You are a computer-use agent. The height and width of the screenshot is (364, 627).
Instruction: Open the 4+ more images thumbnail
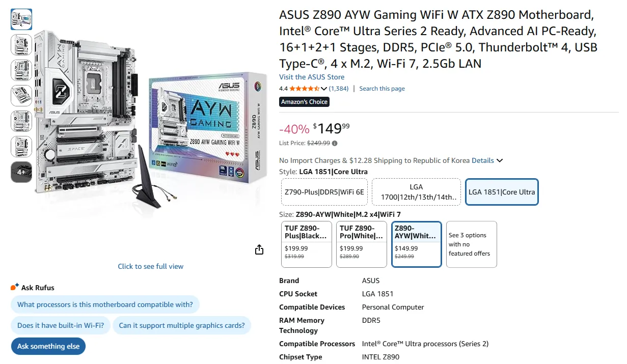[21, 172]
